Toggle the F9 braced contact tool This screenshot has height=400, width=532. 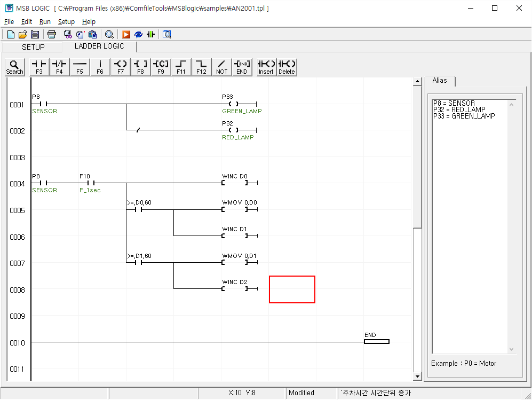(x=161, y=66)
